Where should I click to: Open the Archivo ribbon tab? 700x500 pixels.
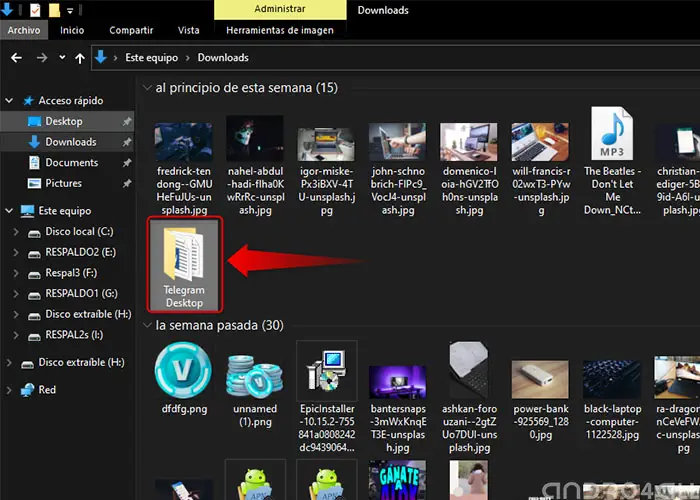coord(24,30)
